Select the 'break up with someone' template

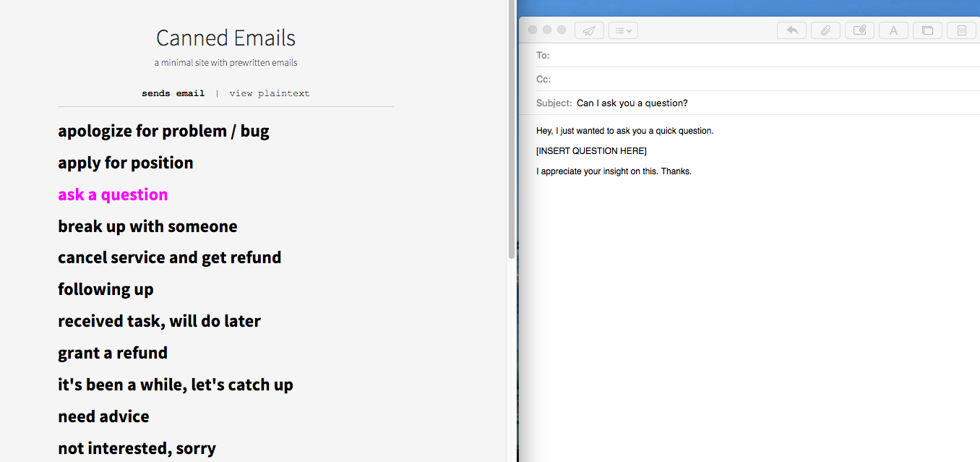tap(147, 226)
